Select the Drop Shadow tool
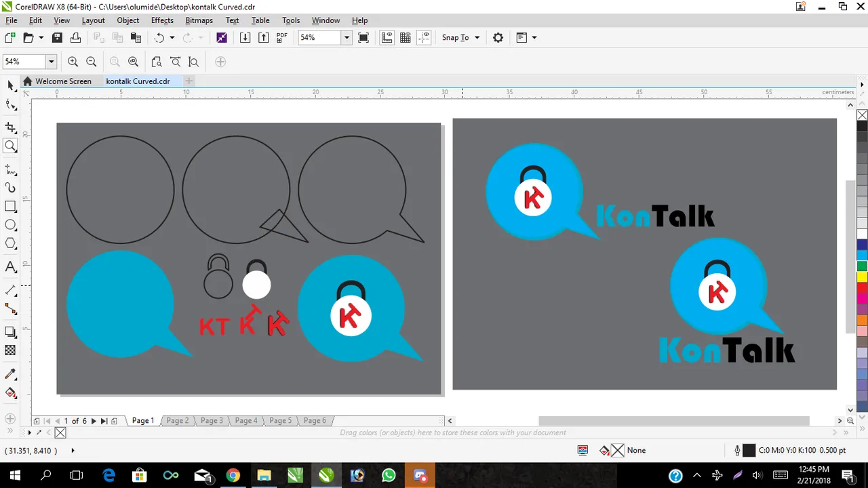Screen dimensions: 868x488 point(10,332)
